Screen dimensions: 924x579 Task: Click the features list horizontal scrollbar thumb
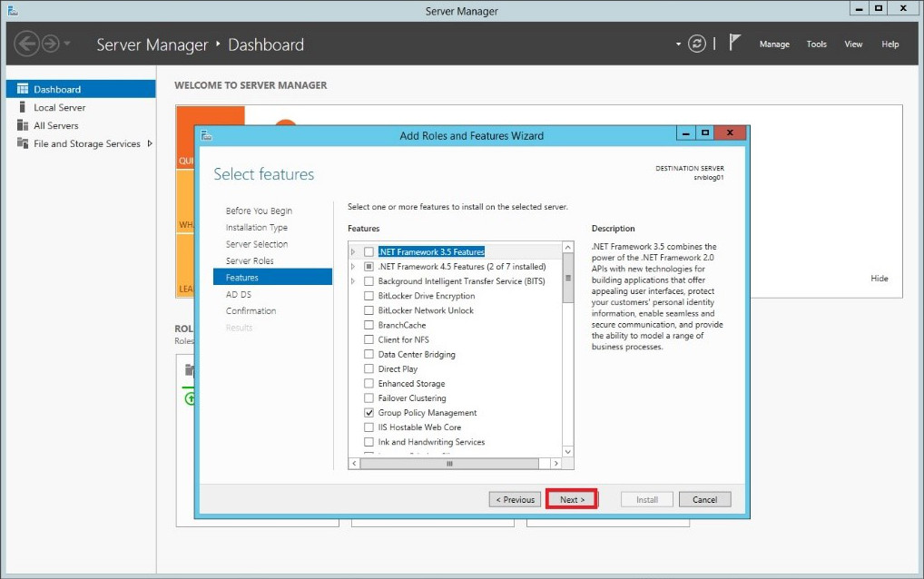[x=449, y=464]
